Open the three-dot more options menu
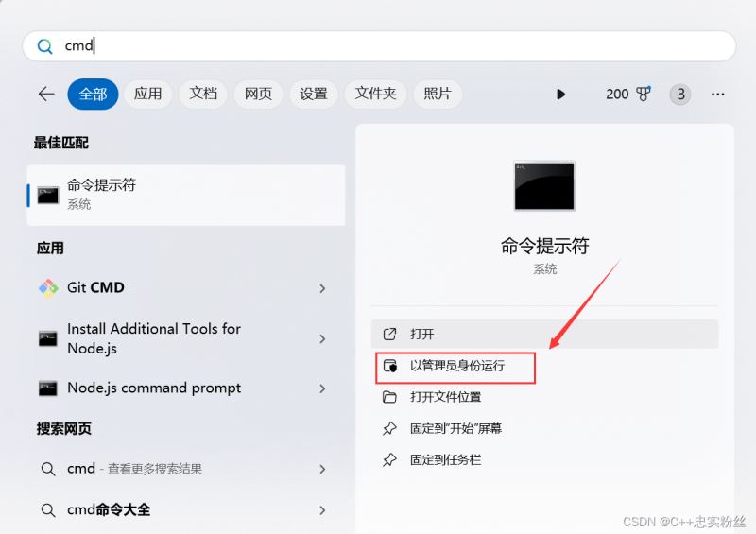 click(718, 95)
